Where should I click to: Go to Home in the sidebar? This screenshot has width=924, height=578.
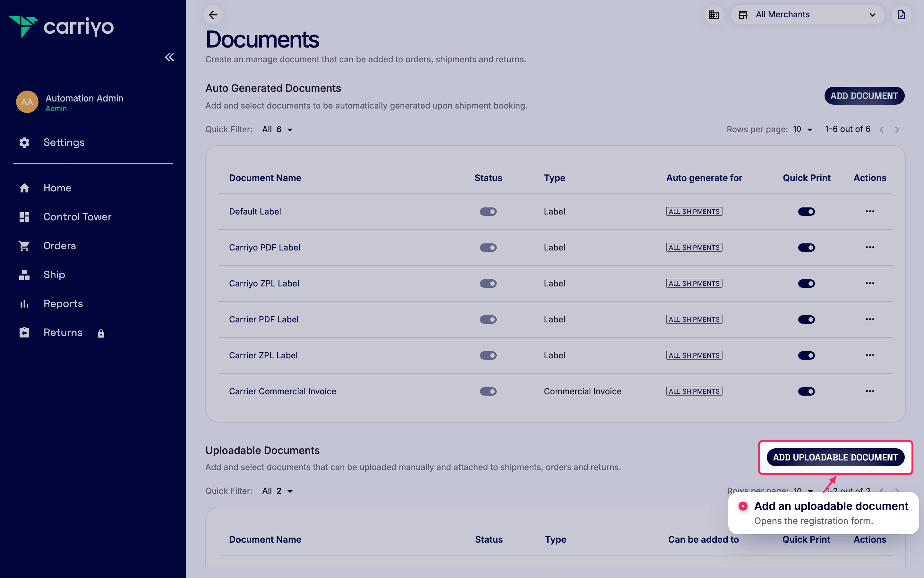pos(57,188)
